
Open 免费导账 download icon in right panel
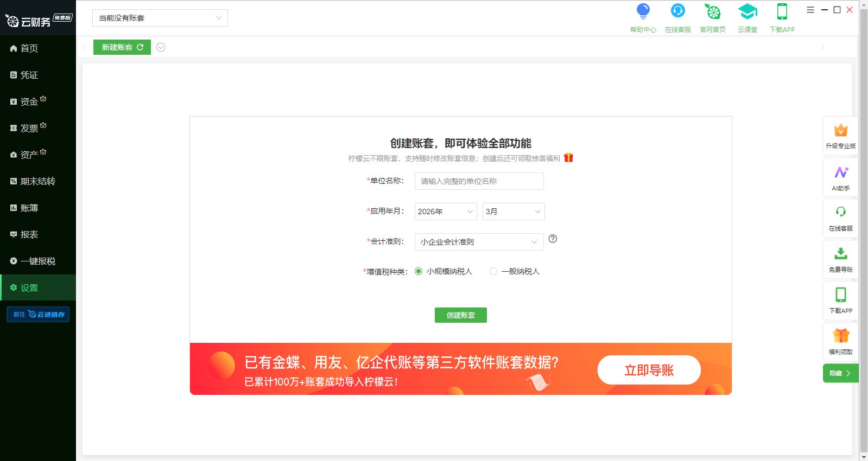840,255
